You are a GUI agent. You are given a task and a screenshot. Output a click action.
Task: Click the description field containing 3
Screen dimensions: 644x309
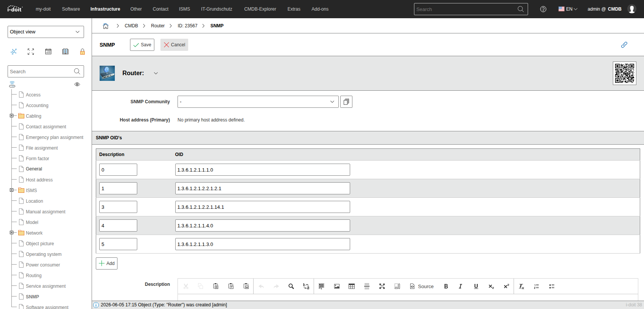118,207
